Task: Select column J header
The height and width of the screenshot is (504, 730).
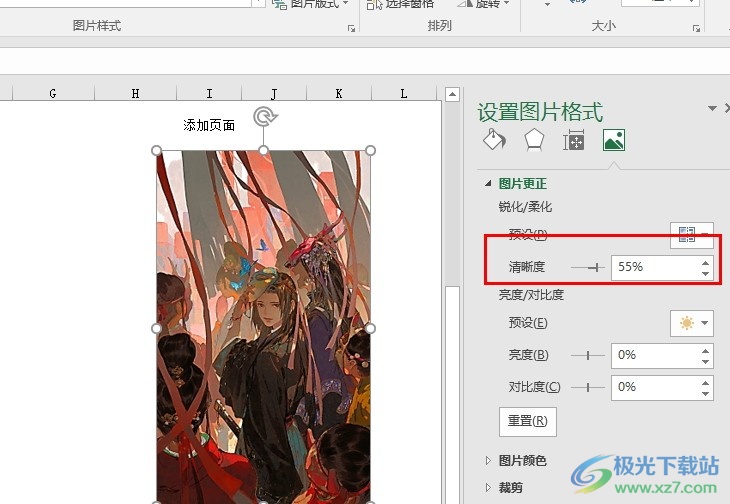Action: click(x=274, y=93)
